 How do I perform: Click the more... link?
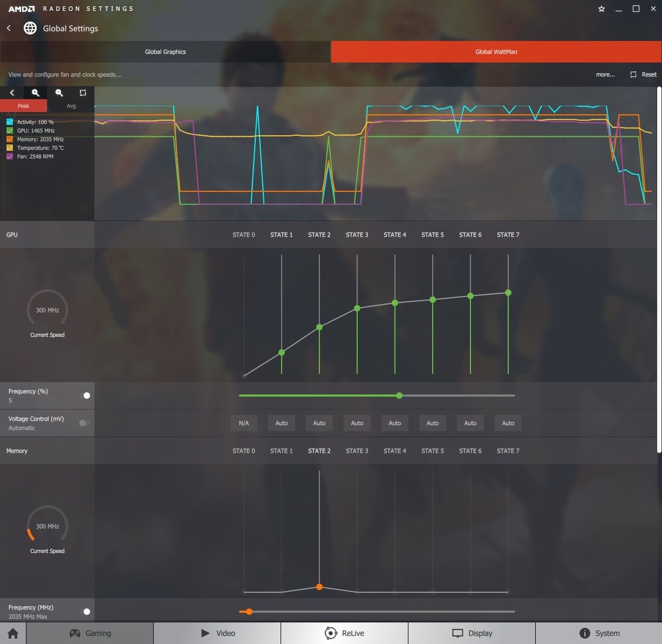tap(605, 74)
